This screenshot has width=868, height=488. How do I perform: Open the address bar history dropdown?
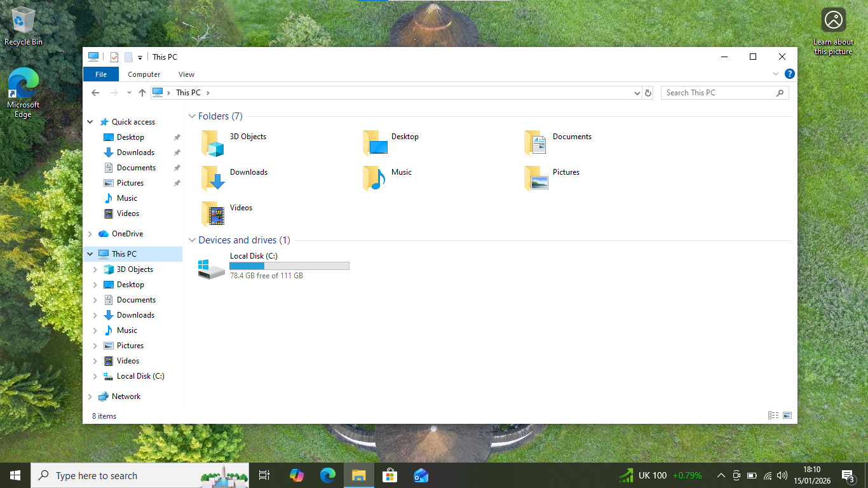tap(637, 93)
